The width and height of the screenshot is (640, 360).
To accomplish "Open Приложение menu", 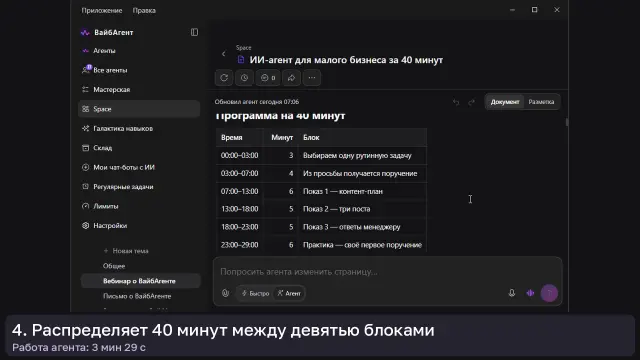I will pyautogui.click(x=102, y=11).
